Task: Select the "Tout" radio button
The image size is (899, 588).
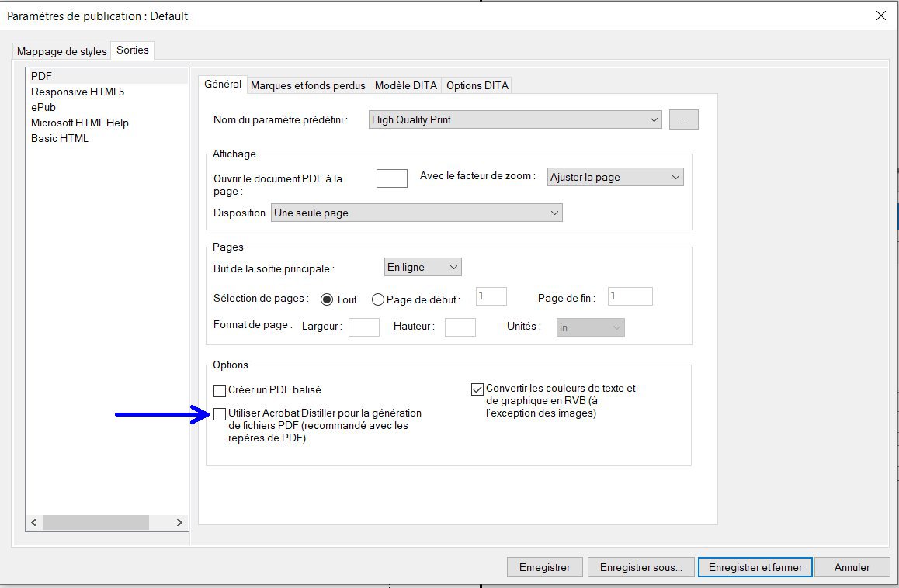Action: [328, 299]
